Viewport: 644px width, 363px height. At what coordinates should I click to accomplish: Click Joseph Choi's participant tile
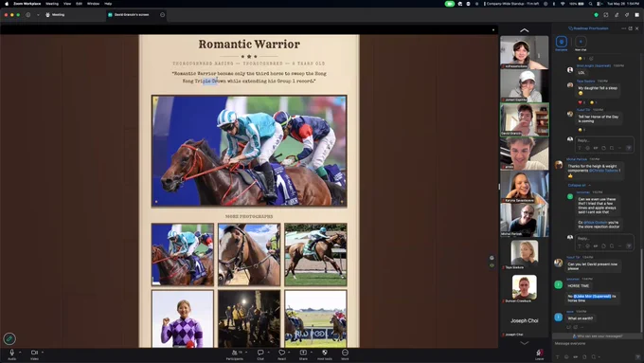click(x=524, y=320)
